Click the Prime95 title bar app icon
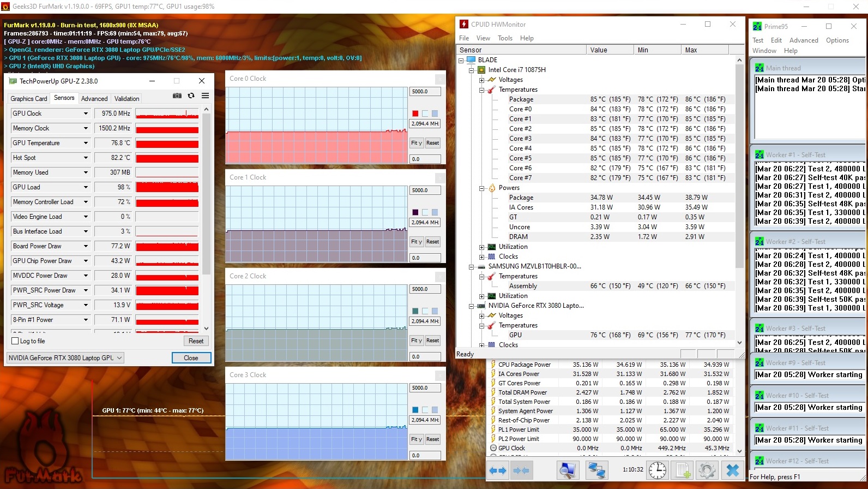868x489 pixels. tap(757, 26)
